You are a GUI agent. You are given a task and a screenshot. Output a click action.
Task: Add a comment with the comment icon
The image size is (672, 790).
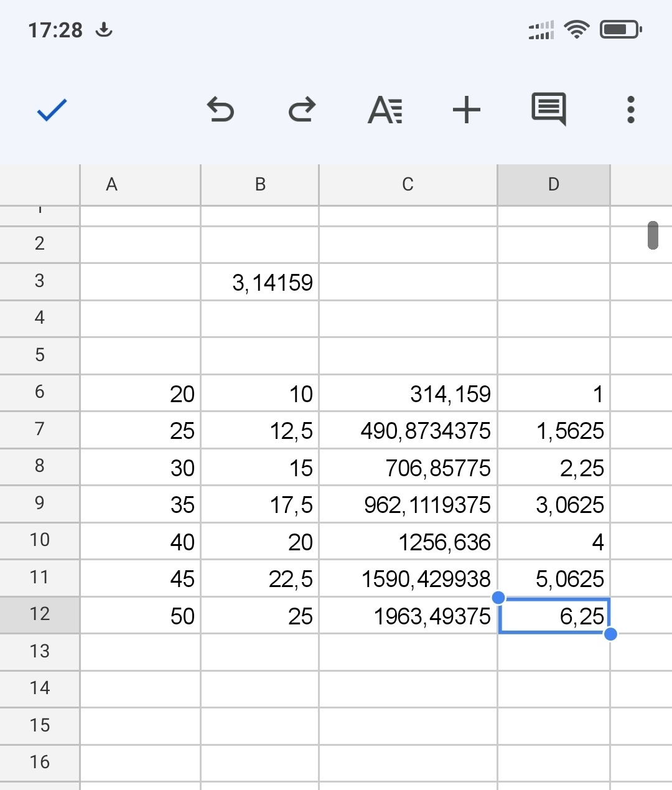tap(548, 110)
